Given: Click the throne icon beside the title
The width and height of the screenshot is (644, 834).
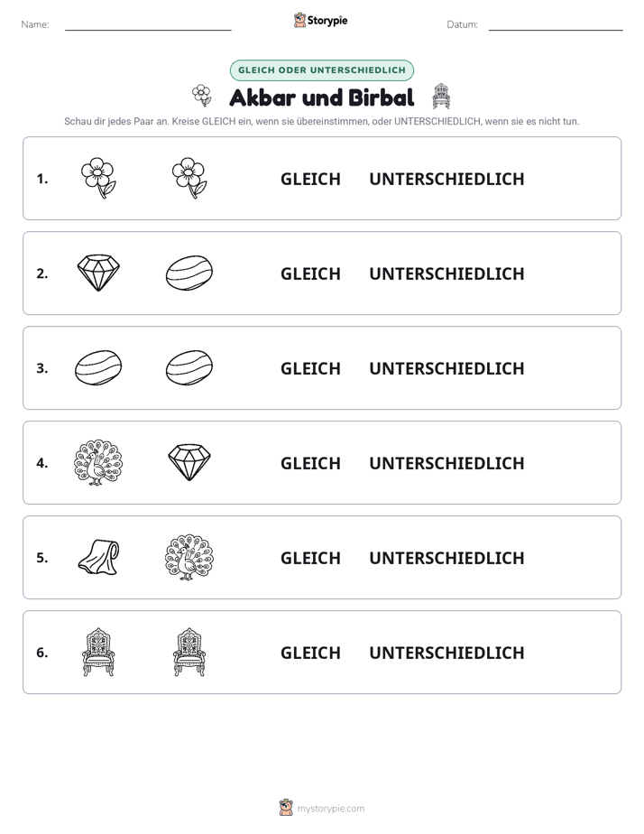Looking at the screenshot, I should (441, 97).
